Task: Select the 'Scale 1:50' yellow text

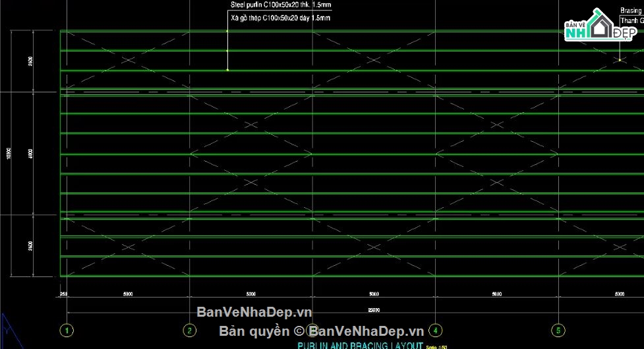Action: [436, 346]
